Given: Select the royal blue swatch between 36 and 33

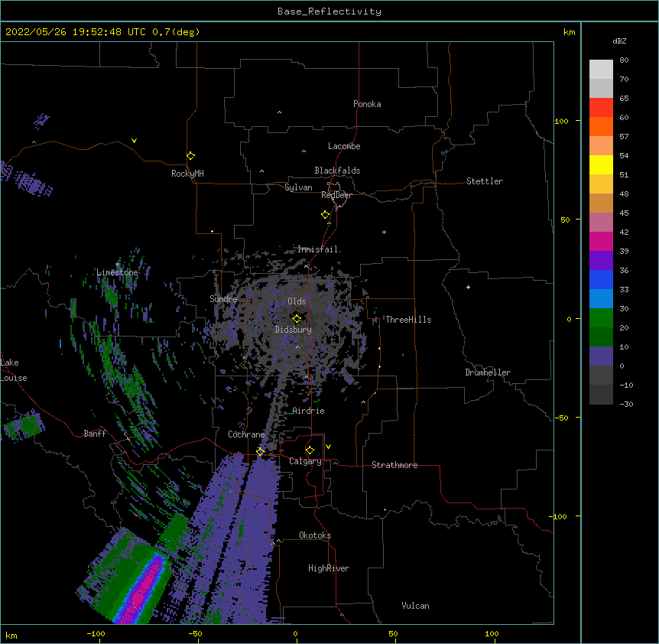Looking at the screenshot, I should [601, 279].
